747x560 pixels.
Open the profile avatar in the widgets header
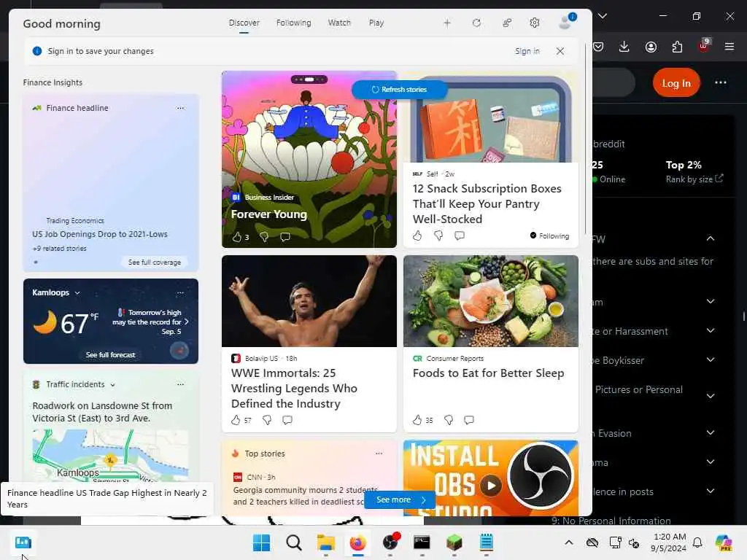[567, 21]
